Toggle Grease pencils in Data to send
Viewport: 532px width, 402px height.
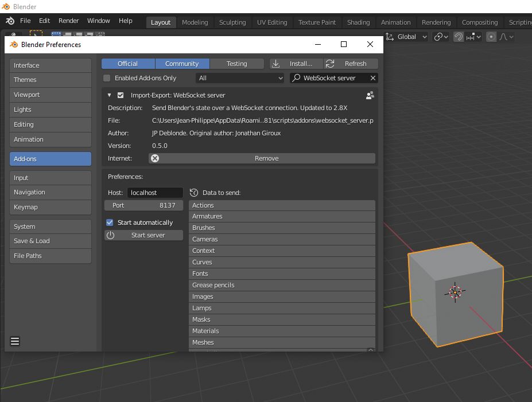[x=282, y=285]
